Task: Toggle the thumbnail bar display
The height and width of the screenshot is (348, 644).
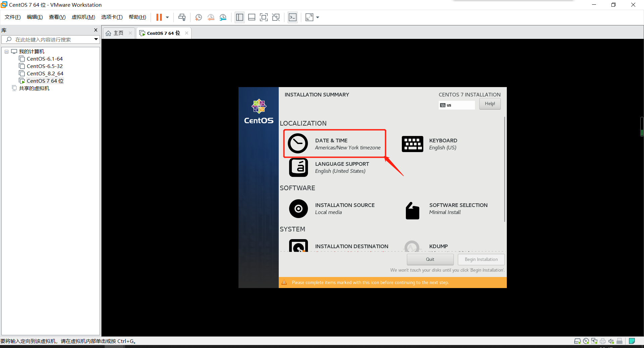Action: [252, 17]
